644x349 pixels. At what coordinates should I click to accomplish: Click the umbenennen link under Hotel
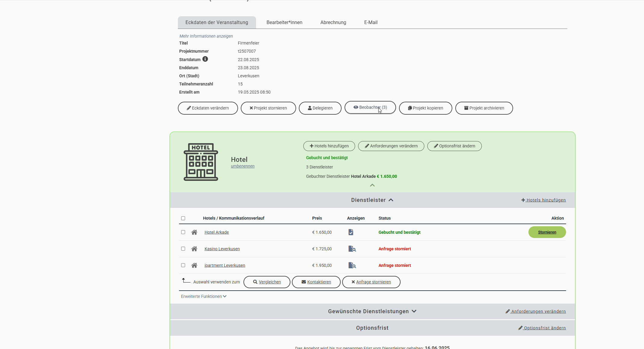pos(243,166)
